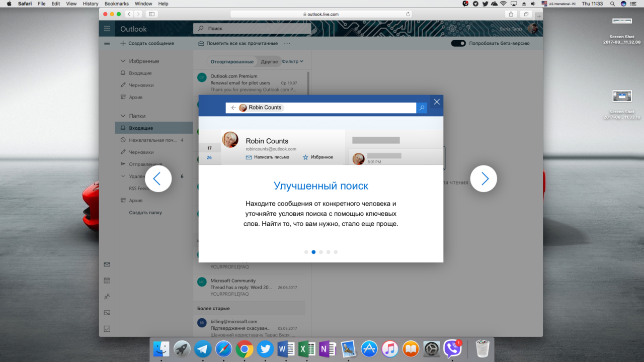Open Spotlight search in menu bar
Image resolution: width=644 pixels, height=362 pixels.
click(612, 4)
